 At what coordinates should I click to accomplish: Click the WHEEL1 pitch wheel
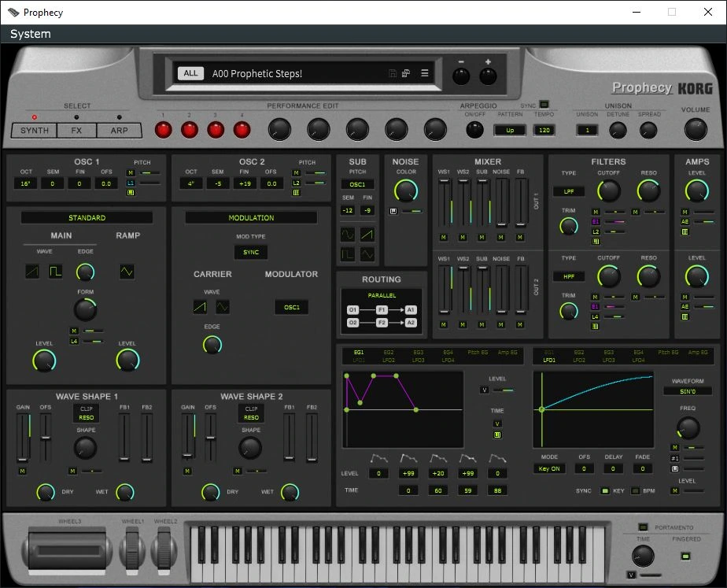tap(132, 550)
